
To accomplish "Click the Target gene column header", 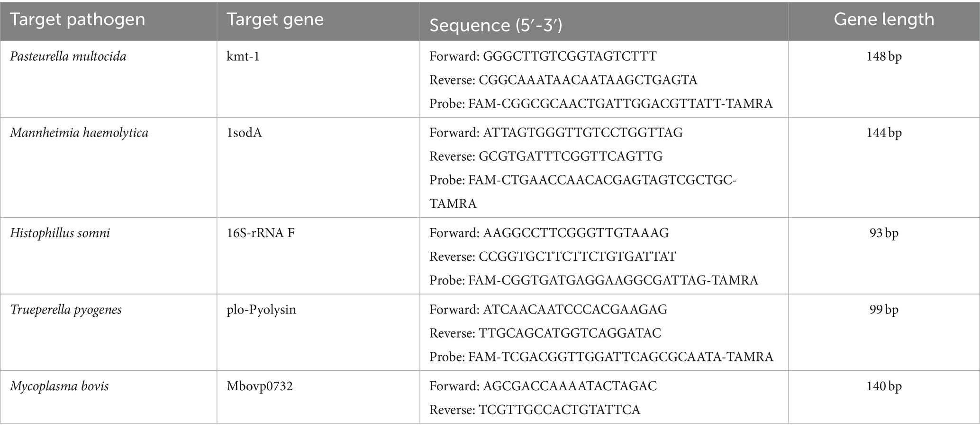I will [318, 20].
